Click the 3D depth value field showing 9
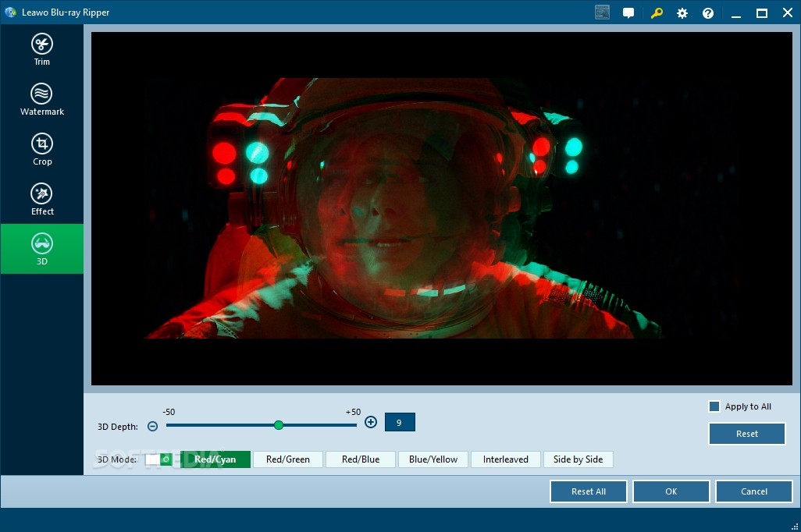The width and height of the screenshot is (801, 532). (x=400, y=422)
